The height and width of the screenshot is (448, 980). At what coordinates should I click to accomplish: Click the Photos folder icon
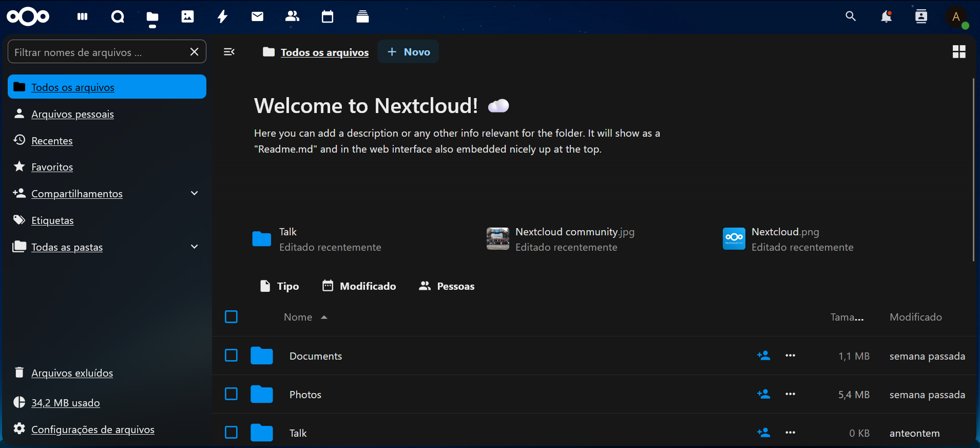click(x=262, y=394)
